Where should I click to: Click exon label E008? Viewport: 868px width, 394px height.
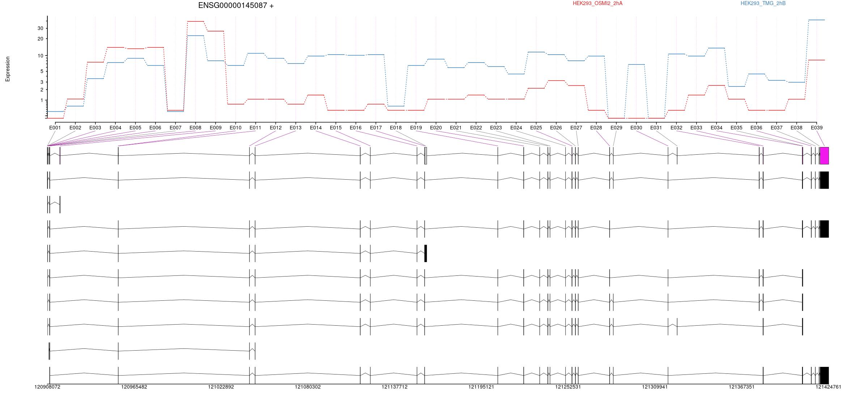click(195, 128)
